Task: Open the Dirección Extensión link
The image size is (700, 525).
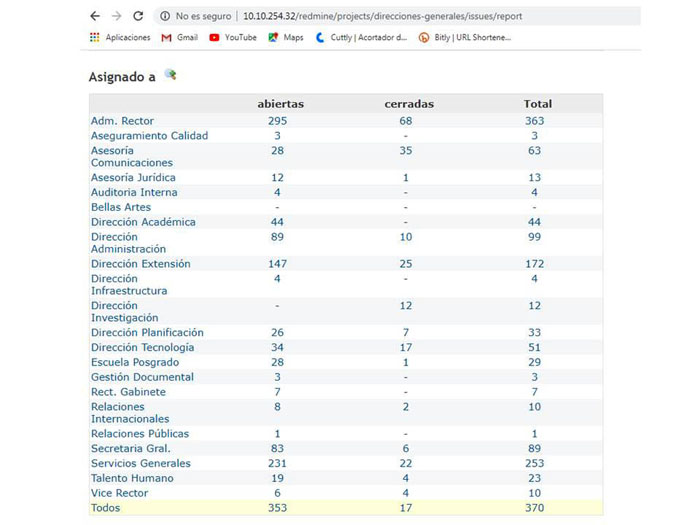Action: coord(141,264)
